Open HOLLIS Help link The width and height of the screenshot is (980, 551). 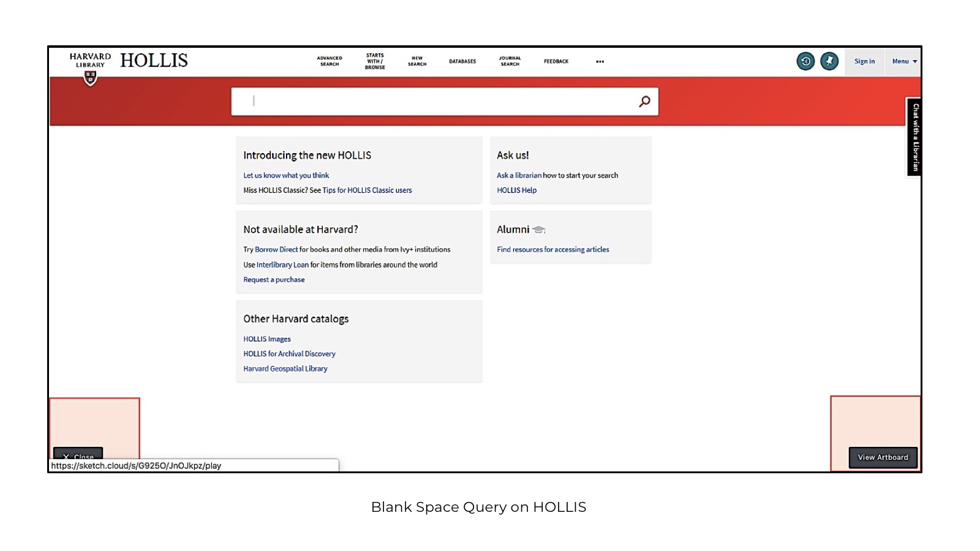click(516, 190)
